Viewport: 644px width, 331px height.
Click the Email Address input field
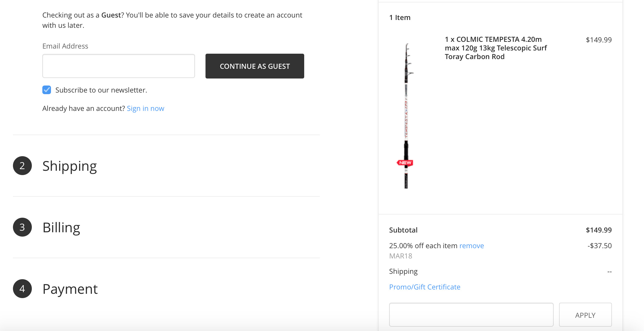click(x=118, y=66)
